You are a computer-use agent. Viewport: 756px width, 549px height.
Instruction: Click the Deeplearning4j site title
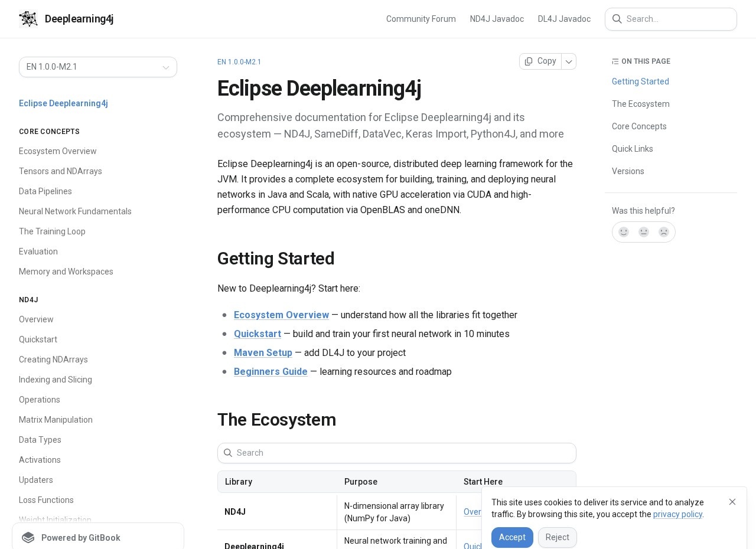[x=79, y=19]
